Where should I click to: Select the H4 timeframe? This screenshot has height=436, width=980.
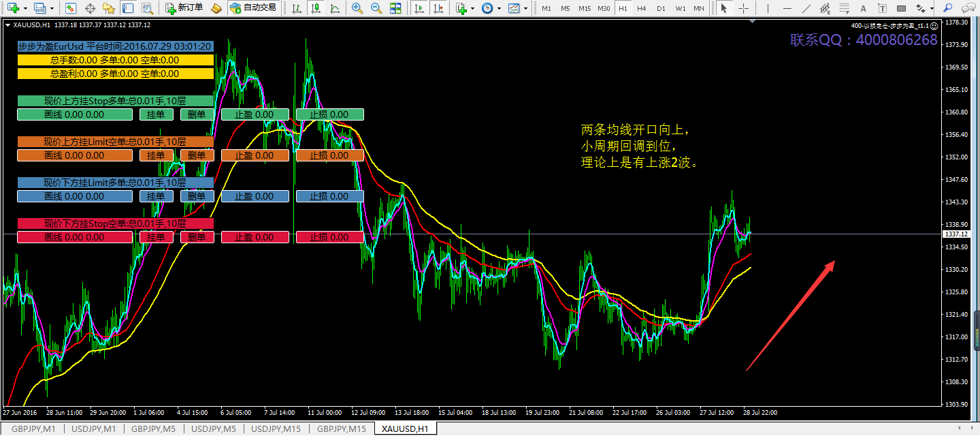(641, 8)
